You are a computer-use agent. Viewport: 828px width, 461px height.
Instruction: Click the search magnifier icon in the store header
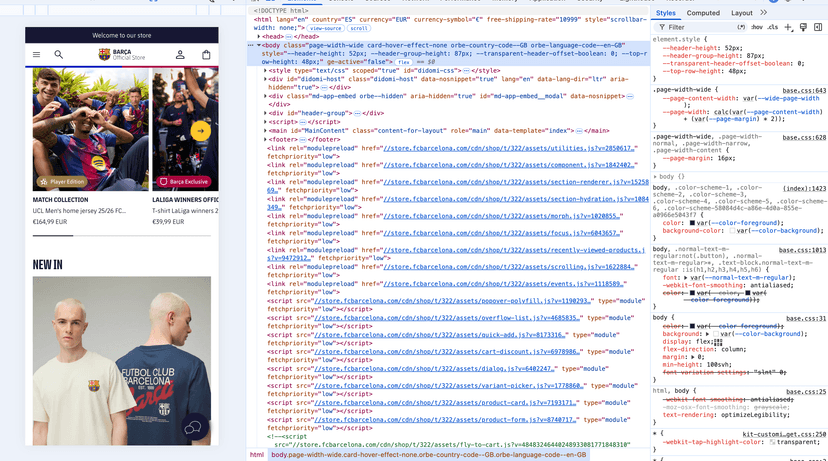pyautogui.click(x=59, y=54)
